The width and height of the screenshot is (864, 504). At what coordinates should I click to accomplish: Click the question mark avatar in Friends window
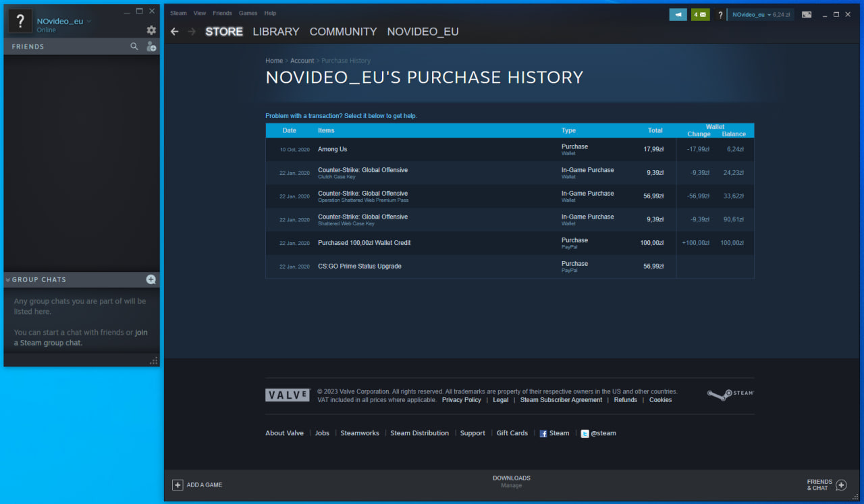pyautogui.click(x=20, y=21)
